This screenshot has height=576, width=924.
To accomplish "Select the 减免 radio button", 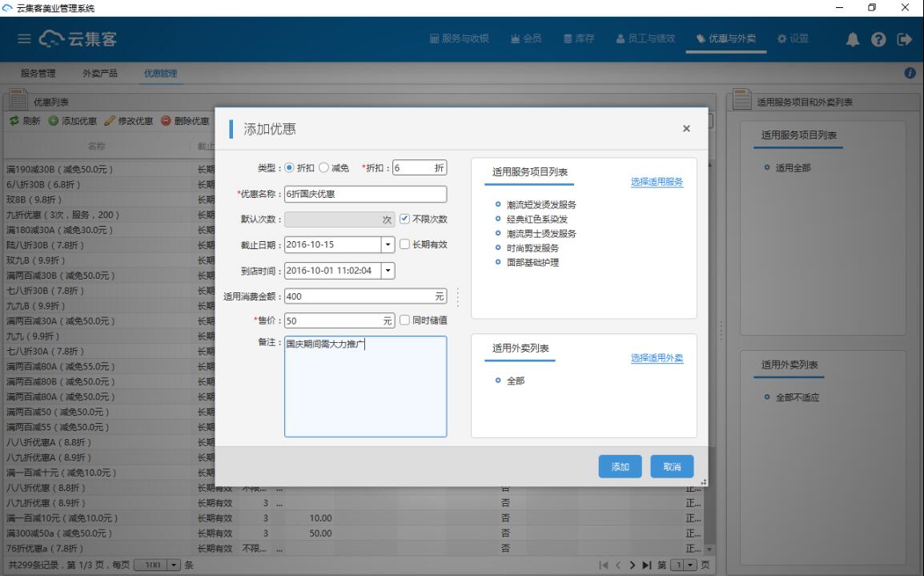I will 323,168.
